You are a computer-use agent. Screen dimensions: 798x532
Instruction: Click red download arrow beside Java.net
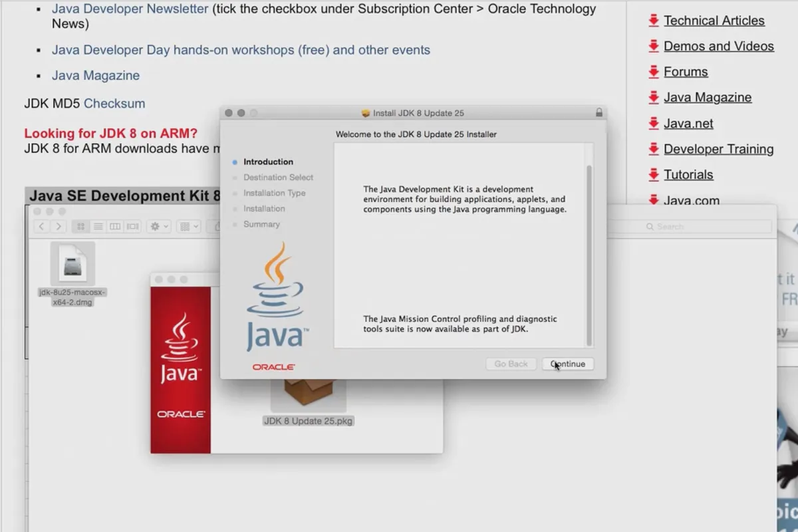coord(654,123)
